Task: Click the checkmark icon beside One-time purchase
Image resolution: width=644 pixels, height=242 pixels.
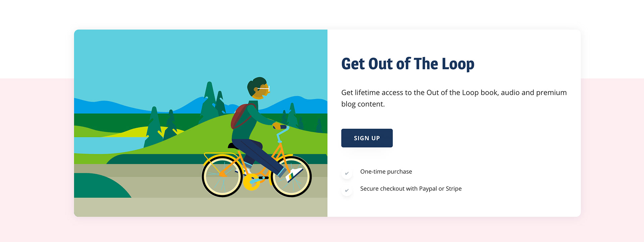Action: (x=347, y=173)
